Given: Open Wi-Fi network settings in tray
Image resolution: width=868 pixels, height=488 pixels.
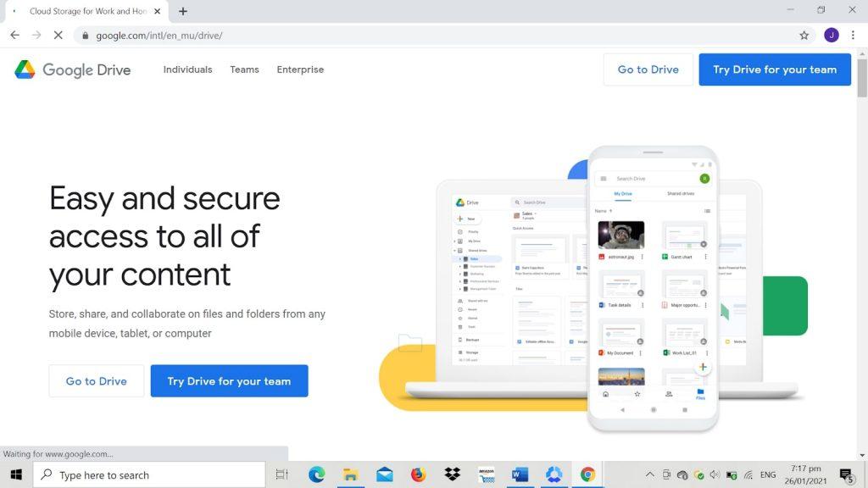Looking at the screenshot, I should tap(748, 474).
